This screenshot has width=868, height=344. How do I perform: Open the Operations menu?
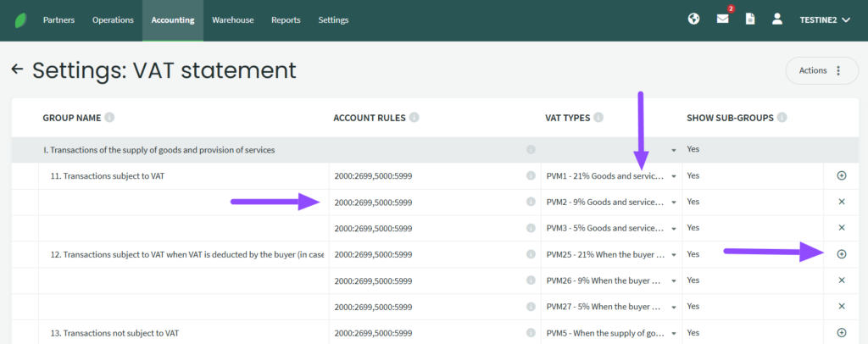[113, 19]
